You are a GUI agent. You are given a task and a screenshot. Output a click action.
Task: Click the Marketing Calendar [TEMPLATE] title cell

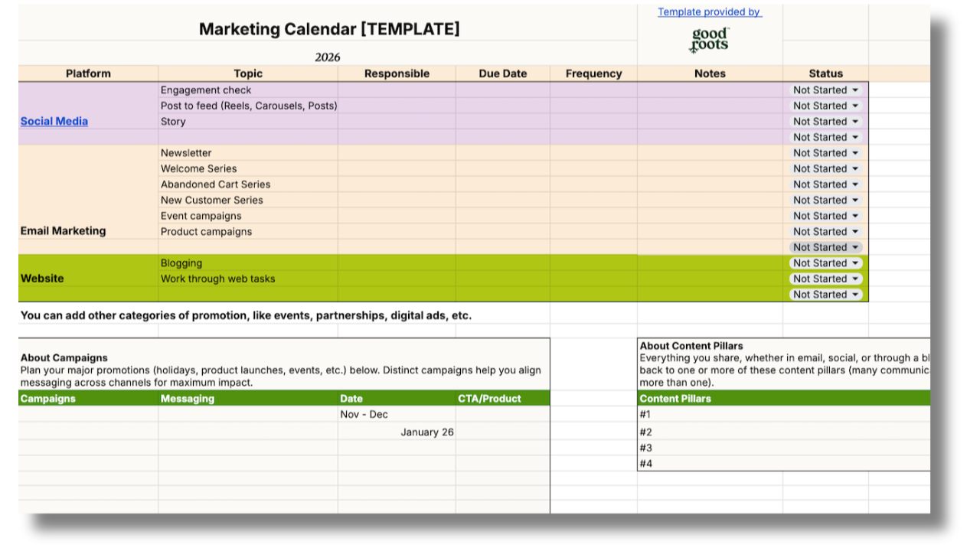[x=329, y=29]
